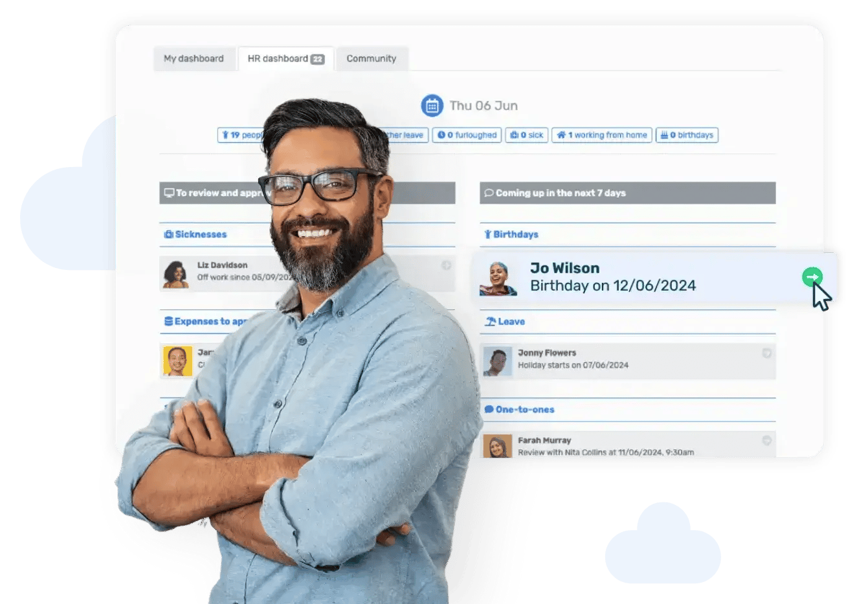Click the clock icon in furloughed chip
This screenshot has height=604, width=868.
[441, 135]
